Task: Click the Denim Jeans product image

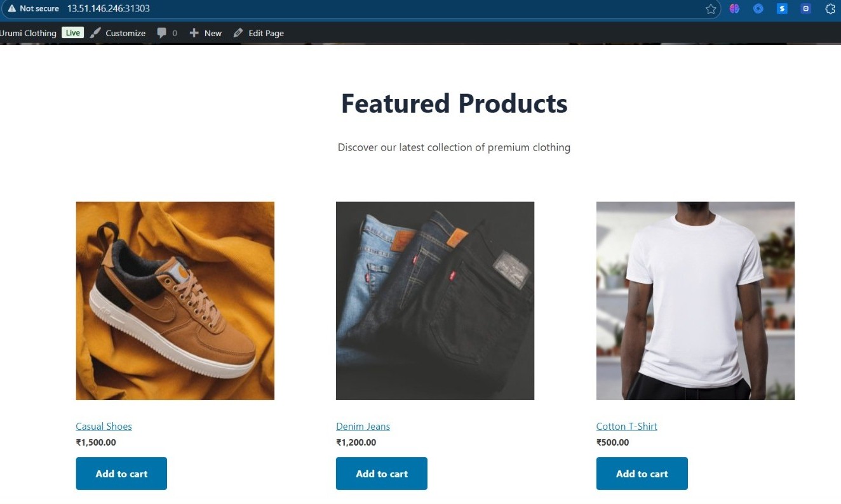Action: point(435,301)
